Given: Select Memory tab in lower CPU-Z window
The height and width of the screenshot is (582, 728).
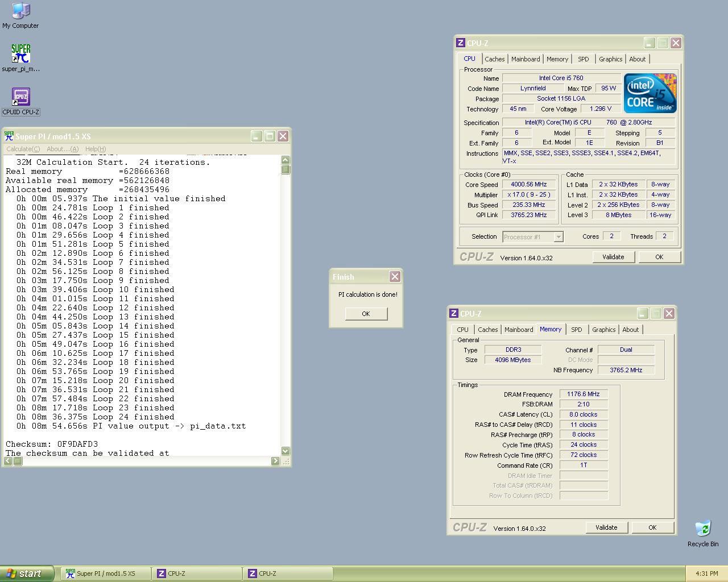Looking at the screenshot, I should pos(551,329).
